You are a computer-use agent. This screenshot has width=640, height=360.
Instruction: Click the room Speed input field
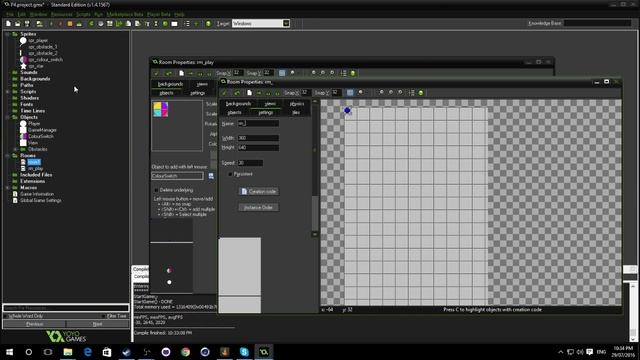(x=250, y=163)
